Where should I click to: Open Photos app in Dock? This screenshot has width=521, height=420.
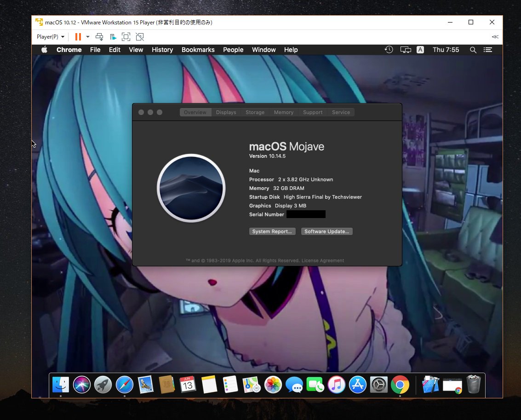273,385
